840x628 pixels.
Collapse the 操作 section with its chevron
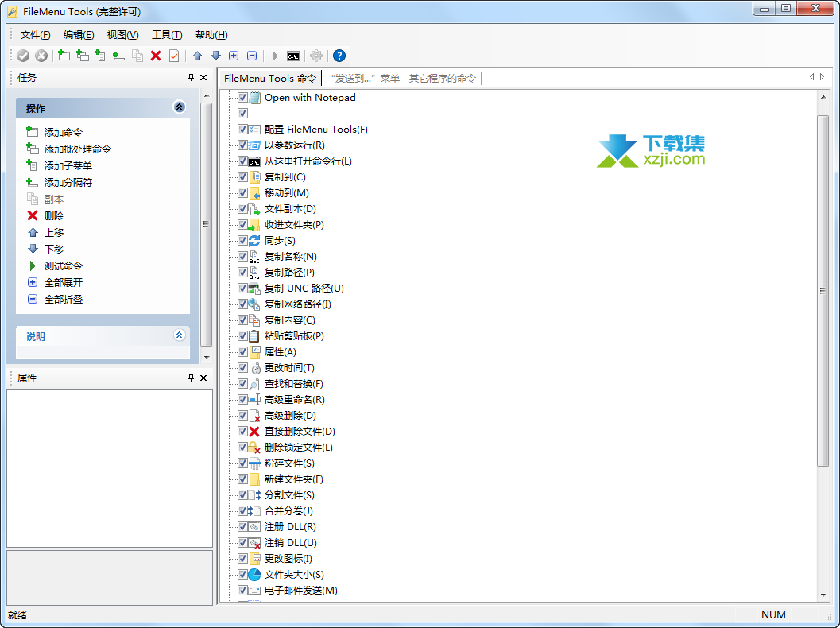tap(180, 107)
